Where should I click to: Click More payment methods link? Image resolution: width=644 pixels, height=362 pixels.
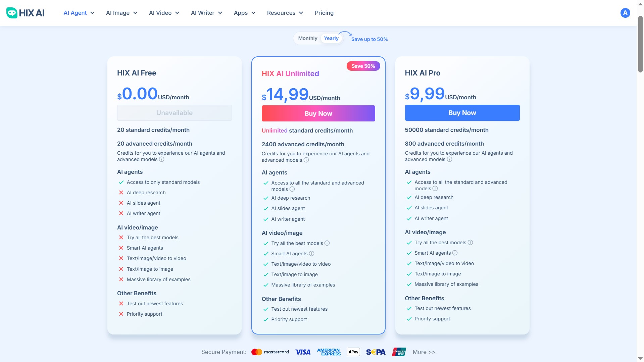click(x=424, y=352)
